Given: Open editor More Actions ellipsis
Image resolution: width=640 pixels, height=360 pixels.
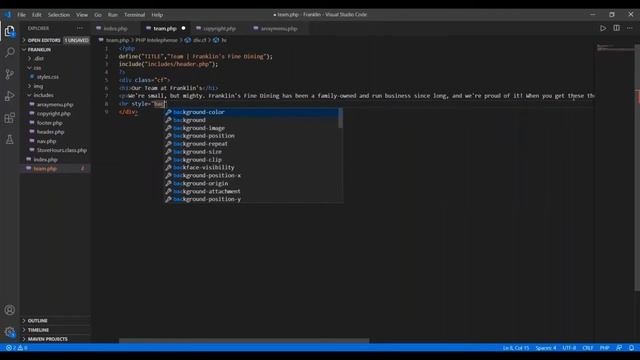Looking at the screenshot, I should click(x=630, y=28).
